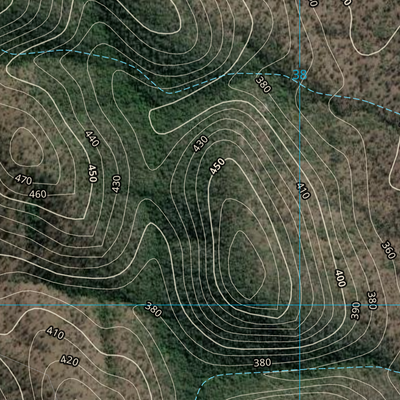Select the 420 contour elevation label

70,361
